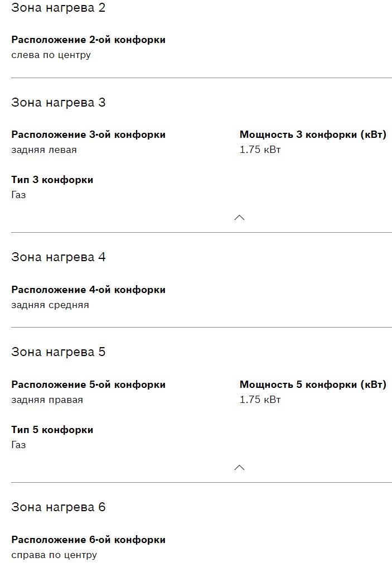The height and width of the screenshot is (567, 392).
Task: Click the Зона нагрева 2 heading
Action: click(x=59, y=8)
